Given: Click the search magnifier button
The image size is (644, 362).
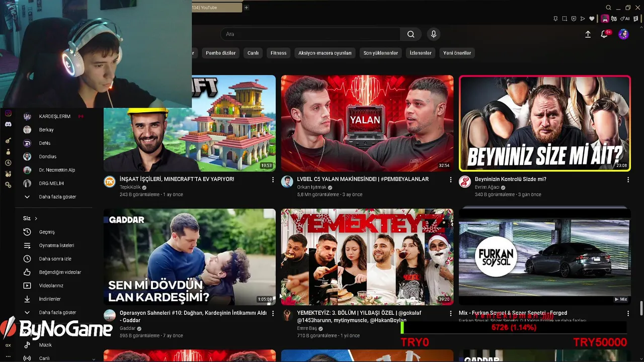Looking at the screenshot, I should pyautogui.click(x=411, y=34).
